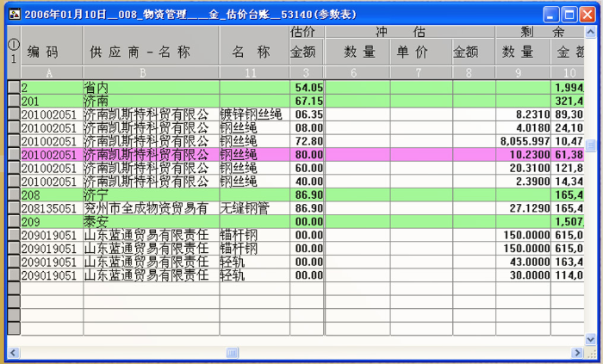Click the horizontal scrollbar left arrow
This screenshot has height=364, width=603.
click(13, 353)
